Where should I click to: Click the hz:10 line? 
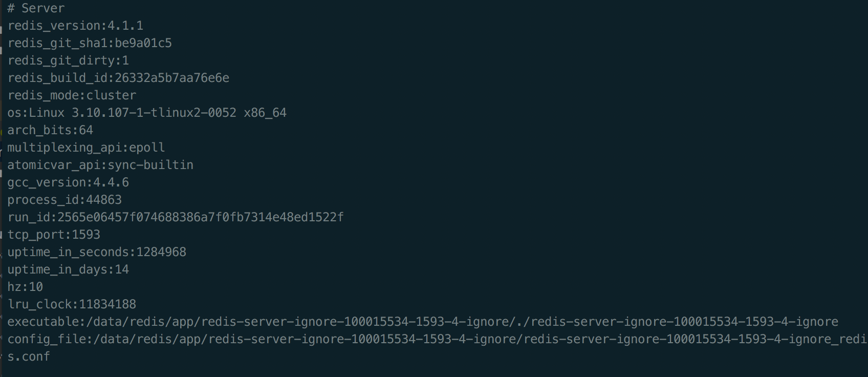point(25,287)
